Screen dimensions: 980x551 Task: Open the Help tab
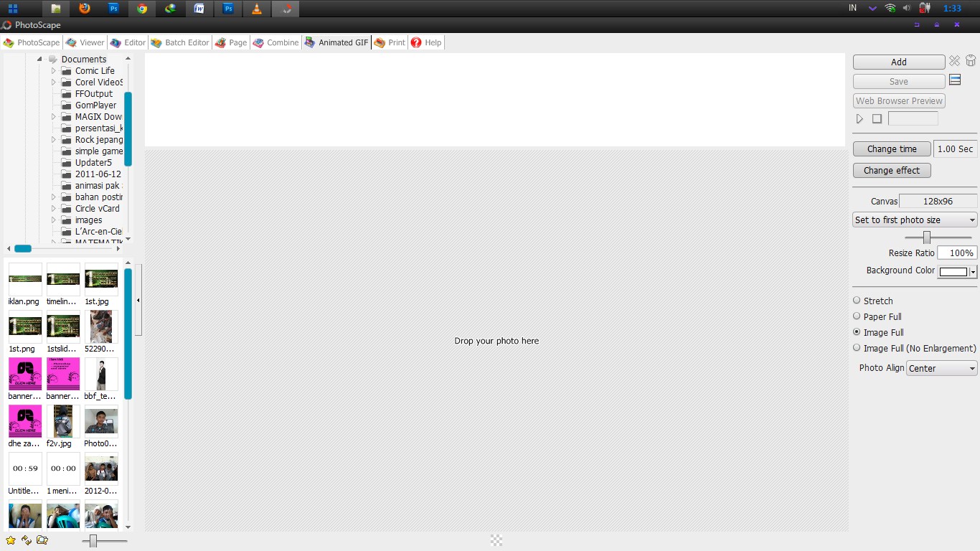(x=426, y=42)
